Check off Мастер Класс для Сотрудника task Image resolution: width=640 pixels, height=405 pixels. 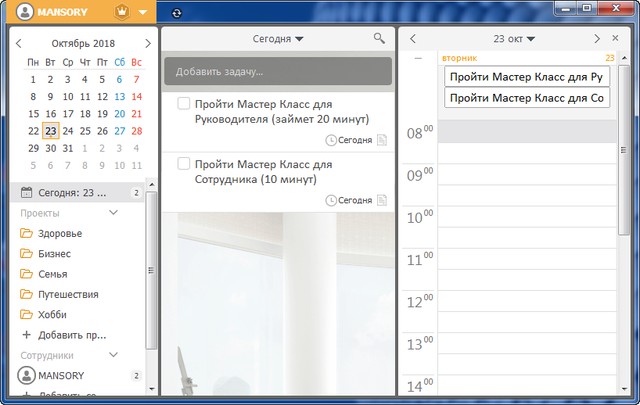tap(184, 163)
